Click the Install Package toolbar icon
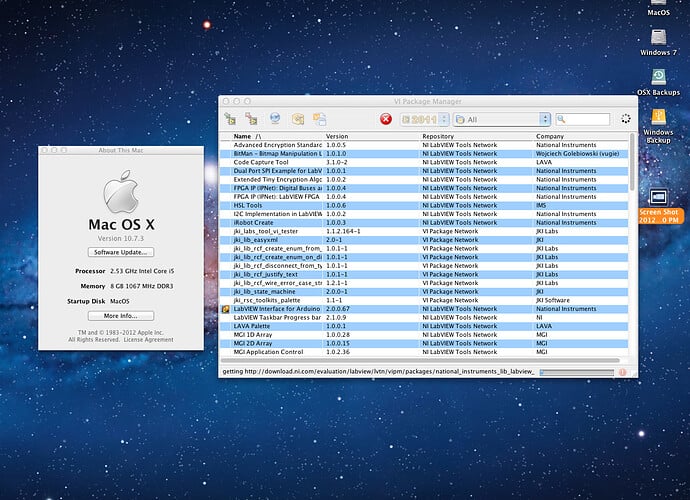Viewport: 690px width, 500px height. pos(230,119)
